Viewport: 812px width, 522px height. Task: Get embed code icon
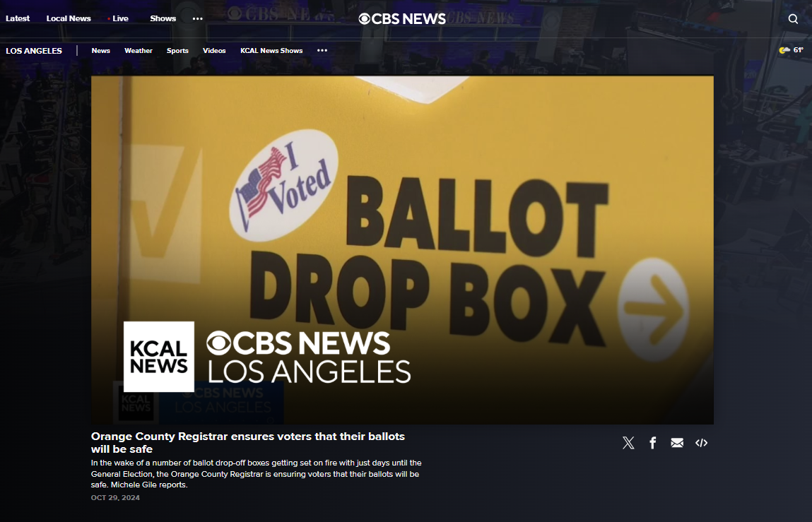[x=701, y=443]
